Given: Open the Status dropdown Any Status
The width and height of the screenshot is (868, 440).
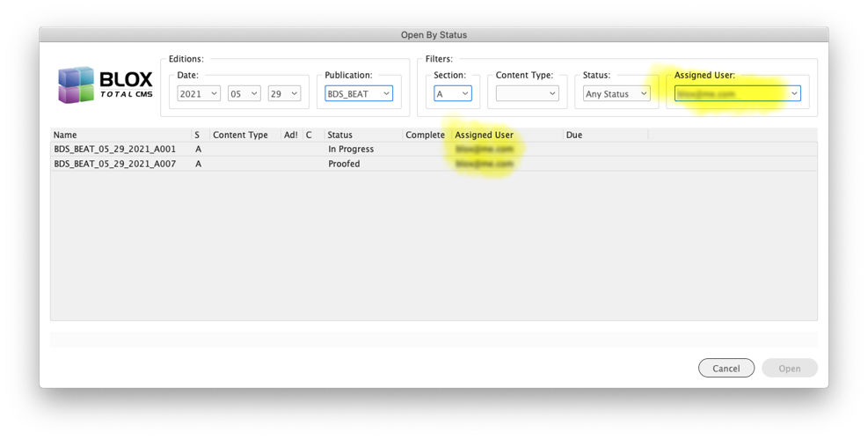Looking at the screenshot, I should click(616, 93).
